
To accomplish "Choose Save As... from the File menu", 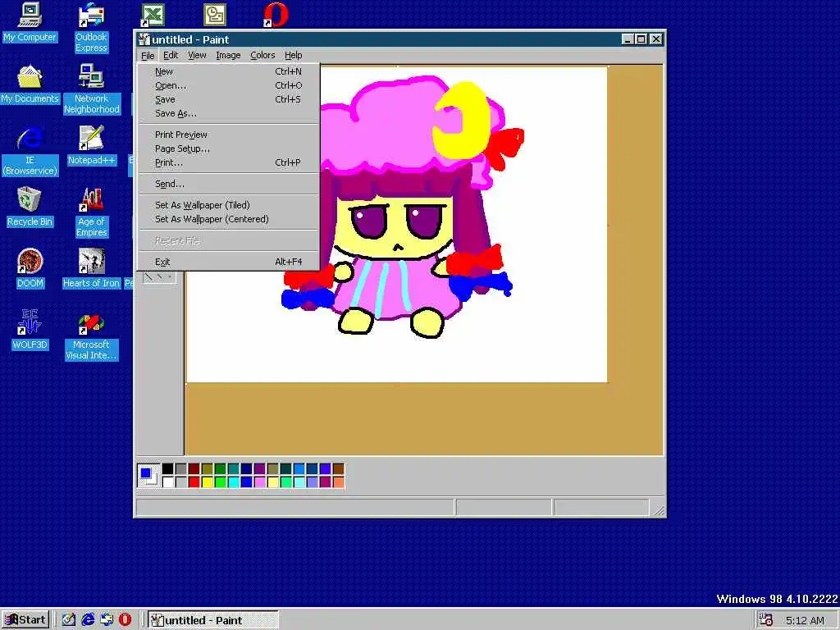I will pyautogui.click(x=228, y=113).
